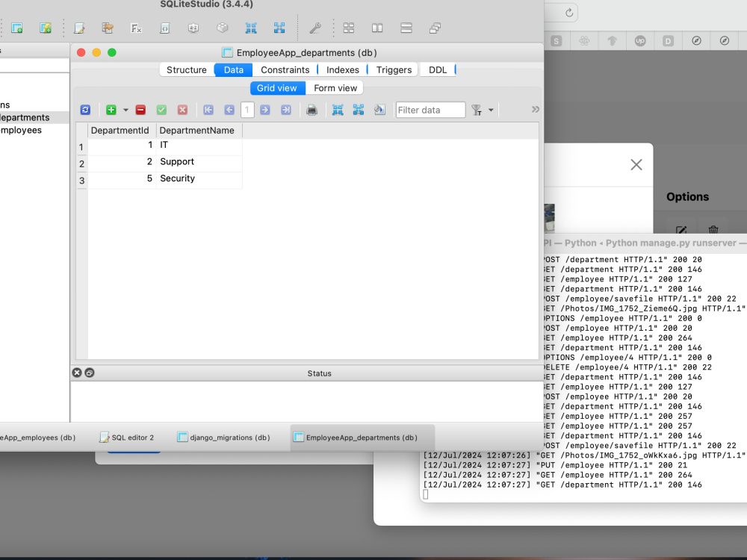This screenshot has height=560, width=747.
Task: Open filter mode dropdown arrow
Action: pos(491,110)
